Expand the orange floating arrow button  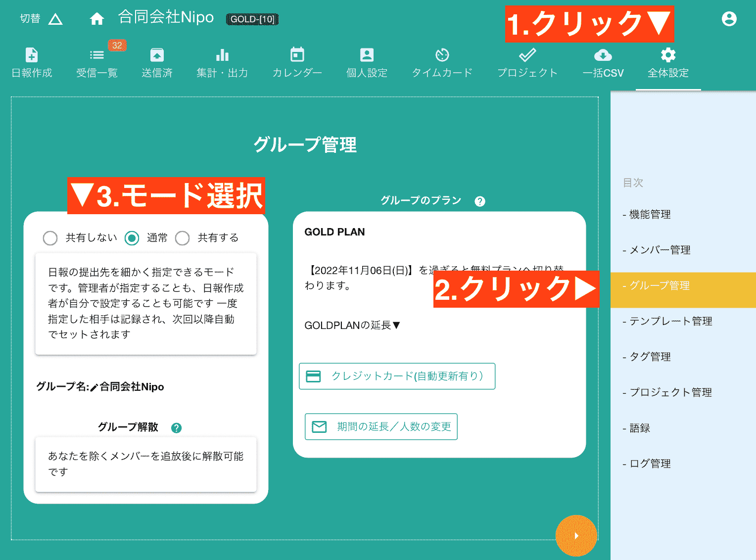click(x=576, y=535)
